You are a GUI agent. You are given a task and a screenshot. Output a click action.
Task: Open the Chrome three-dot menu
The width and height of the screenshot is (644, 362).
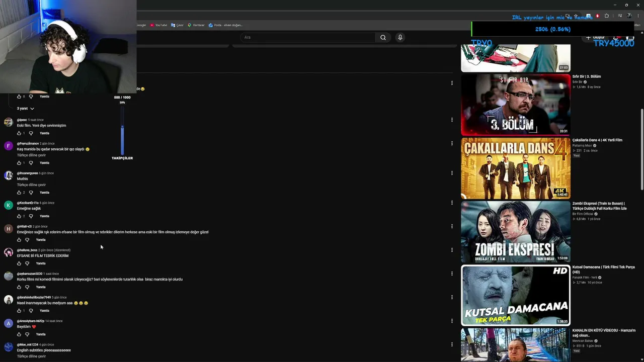(638, 16)
